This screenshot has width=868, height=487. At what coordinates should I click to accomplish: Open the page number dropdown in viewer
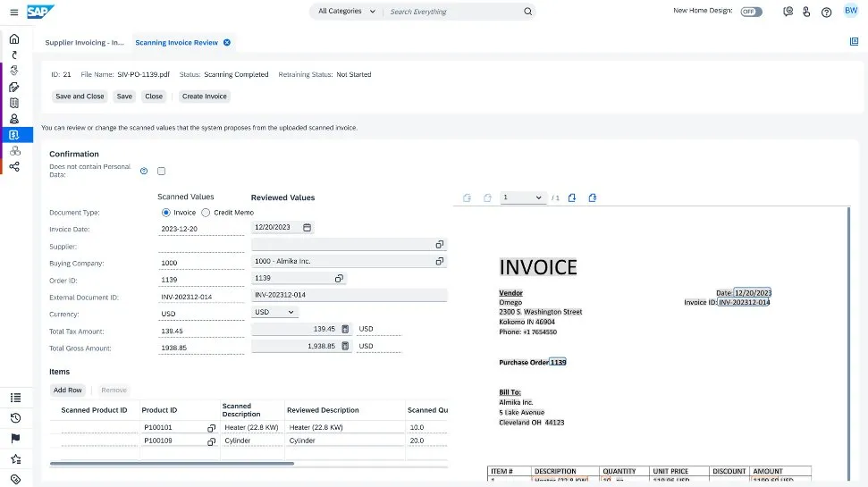(x=523, y=197)
